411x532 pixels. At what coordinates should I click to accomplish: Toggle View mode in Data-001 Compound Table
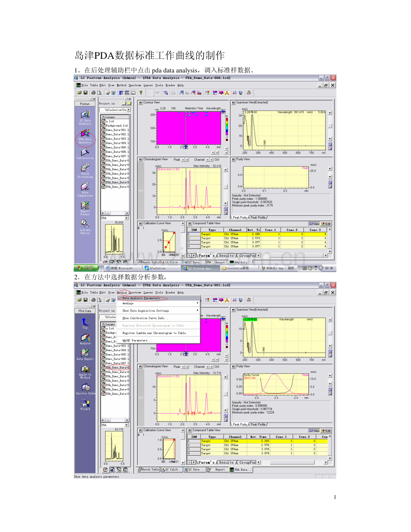coord(314,431)
